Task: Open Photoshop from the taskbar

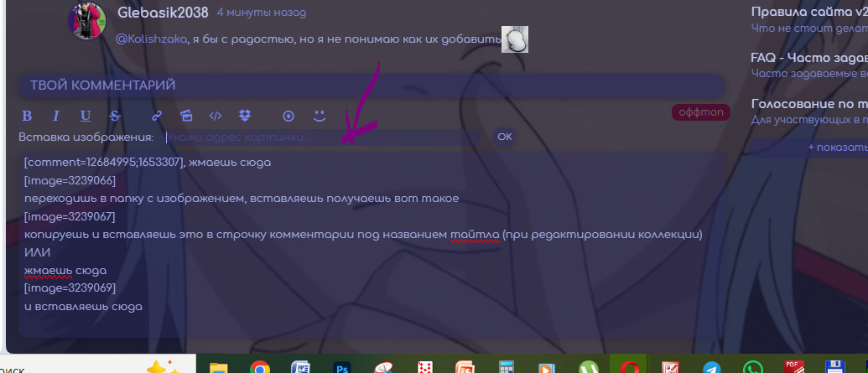Action: 342,367
